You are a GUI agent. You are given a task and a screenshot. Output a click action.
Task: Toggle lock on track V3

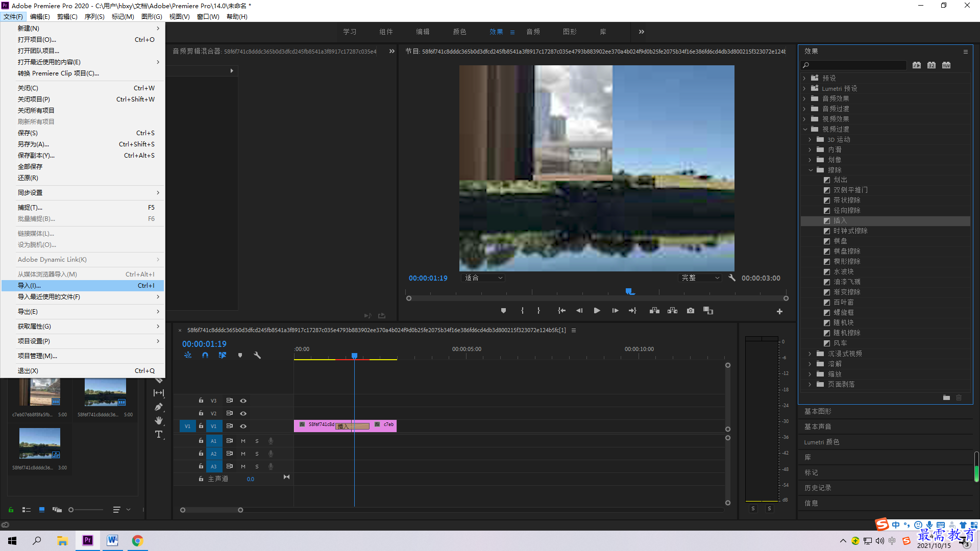(201, 400)
